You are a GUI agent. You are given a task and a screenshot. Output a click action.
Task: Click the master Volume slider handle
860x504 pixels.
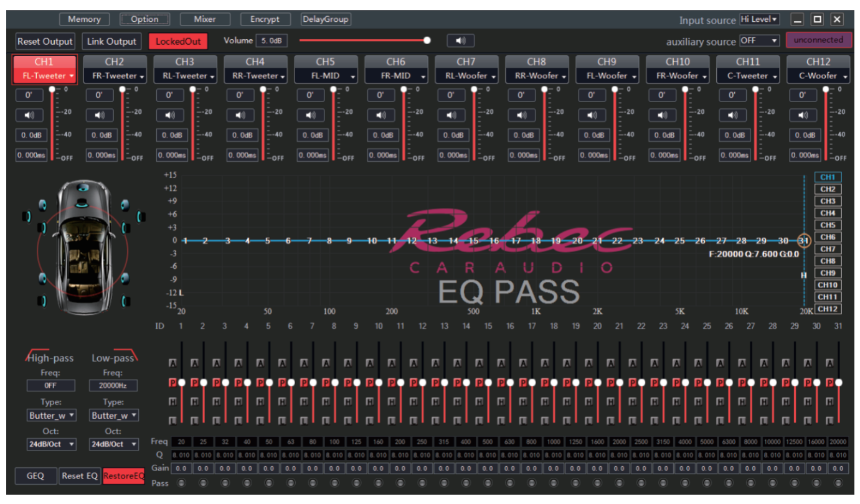point(427,40)
